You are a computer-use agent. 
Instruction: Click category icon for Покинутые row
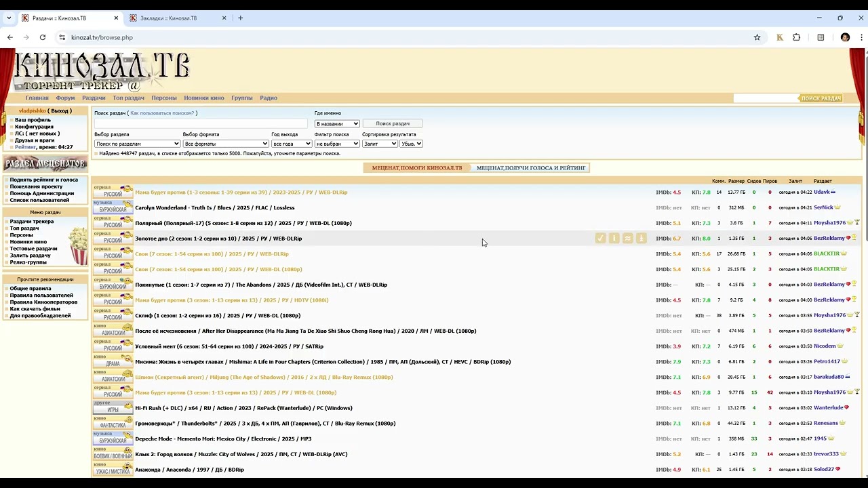[113, 285]
